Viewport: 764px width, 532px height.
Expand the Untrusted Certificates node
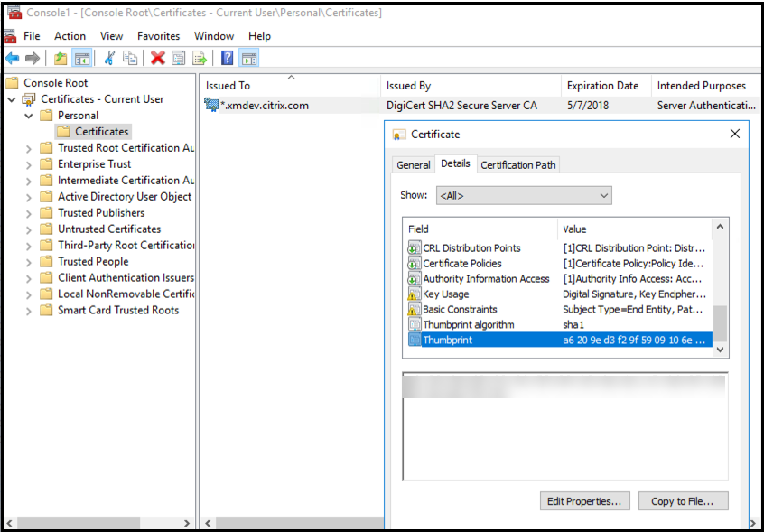pos(29,230)
